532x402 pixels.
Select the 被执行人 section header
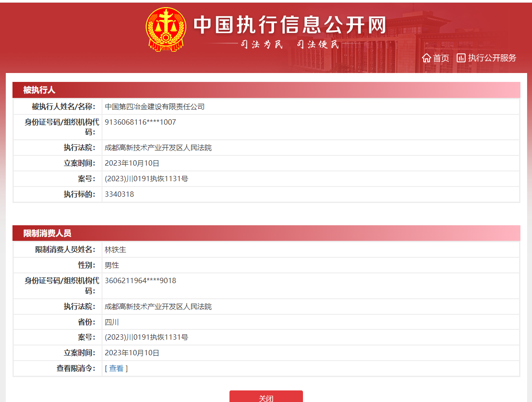point(39,90)
